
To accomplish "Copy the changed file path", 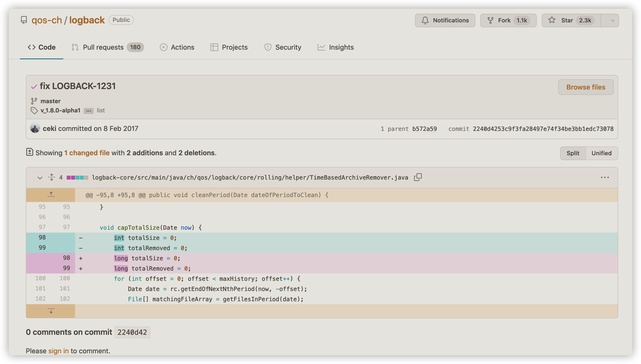I will click(x=417, y=177).
